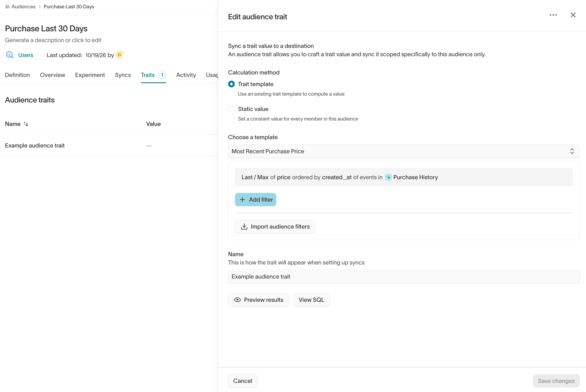
Task: Edit the audience description placeholder text
Action: point(53,40)
